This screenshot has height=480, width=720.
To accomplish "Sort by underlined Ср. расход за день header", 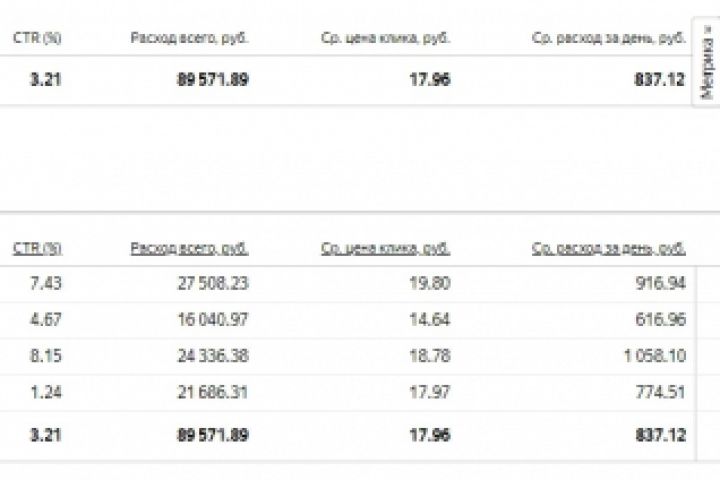I will (x=608, y=248).
